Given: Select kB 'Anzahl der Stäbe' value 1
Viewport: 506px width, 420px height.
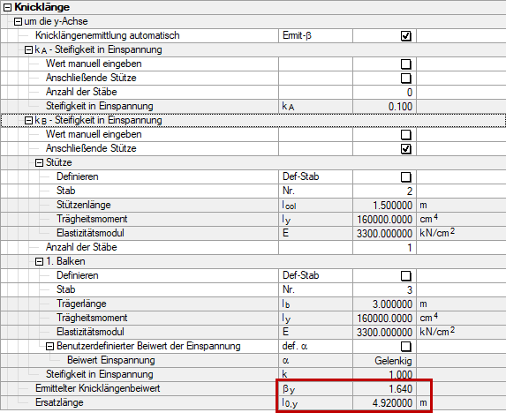Looking at the screenshot, I should [384, 248].
